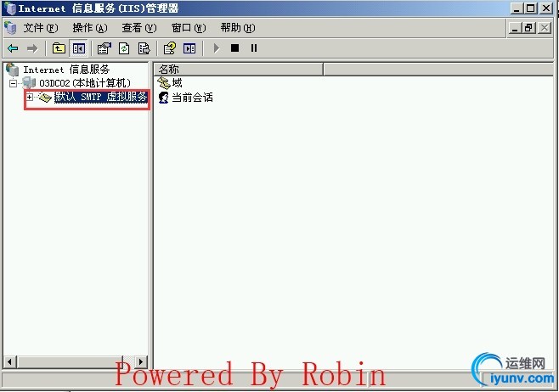The height and width of the screenshot is (392, 559).
Task: Click the MMC system icon in menu bar
Action: [10, 28]
